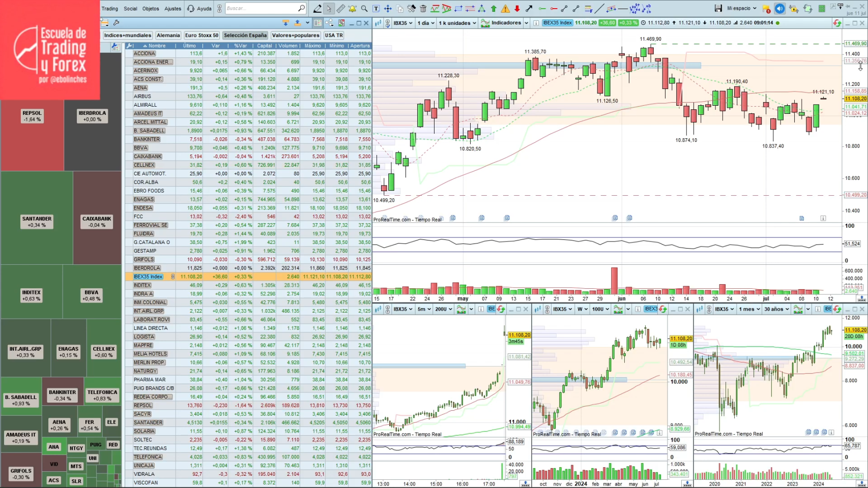Viewport: 868px width, 488px height.
Task: Open the 200U units dropdown
Action: 444,309
